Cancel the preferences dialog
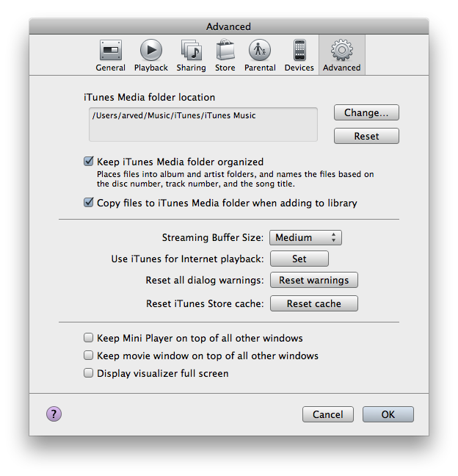The height and width of the screenshot is (476, 458). (328, 414)
